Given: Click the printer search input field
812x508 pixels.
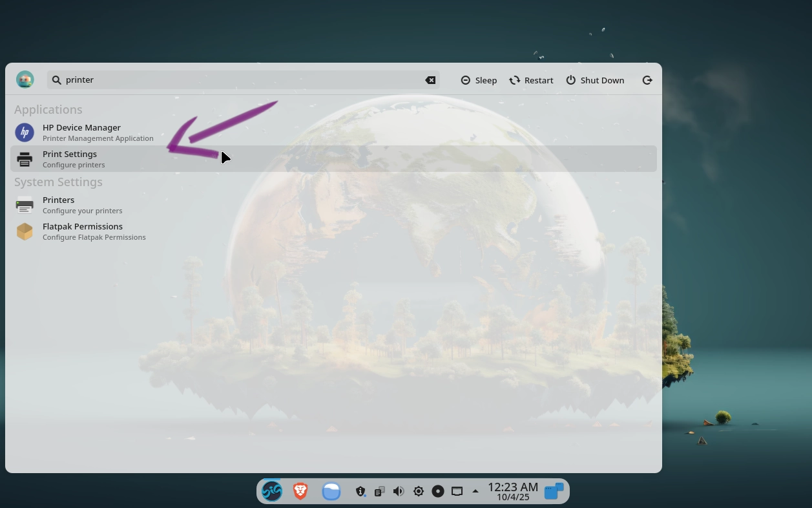Looking at the screenshot, I should click(x=239, y=80).
